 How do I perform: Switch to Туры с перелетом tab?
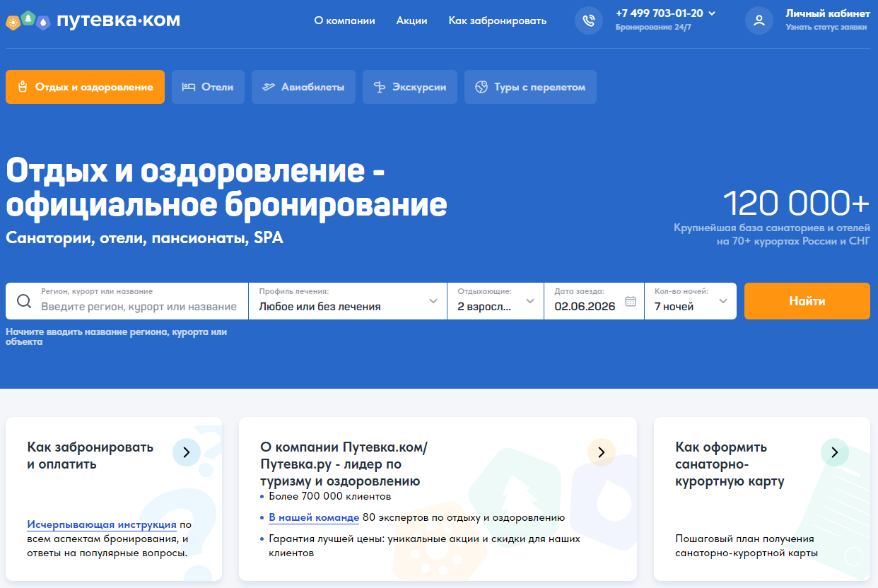(530, 87)
